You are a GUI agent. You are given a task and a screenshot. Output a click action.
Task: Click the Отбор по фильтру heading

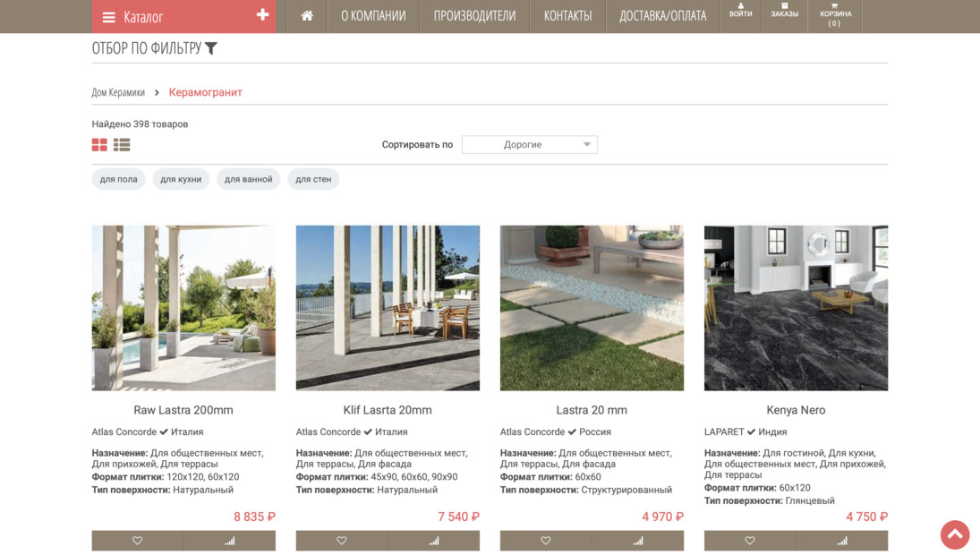pos(147,48)
